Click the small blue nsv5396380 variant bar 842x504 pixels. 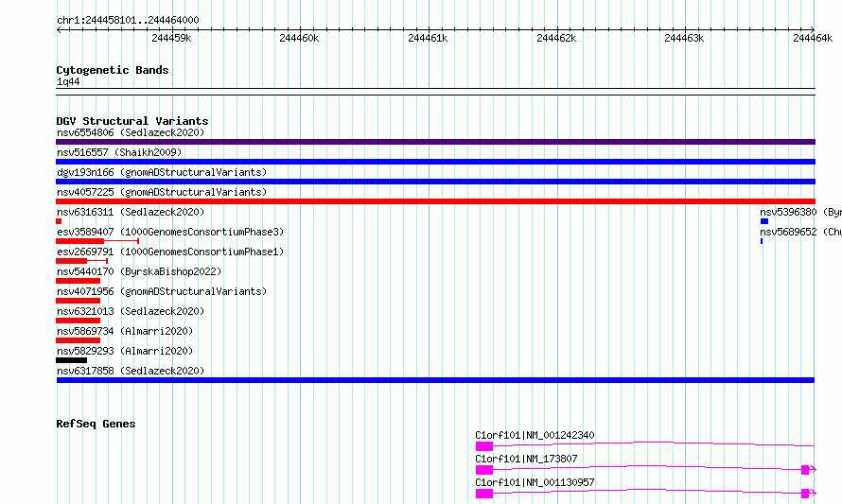764,221
